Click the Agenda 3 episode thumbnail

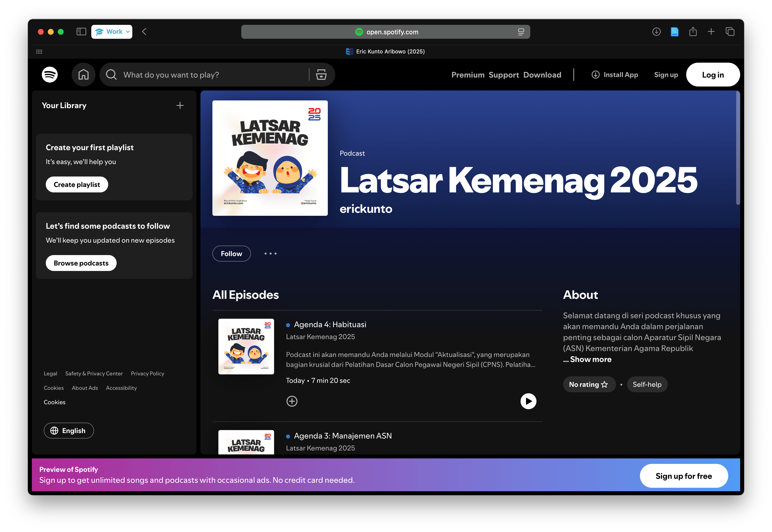[246, 442]
